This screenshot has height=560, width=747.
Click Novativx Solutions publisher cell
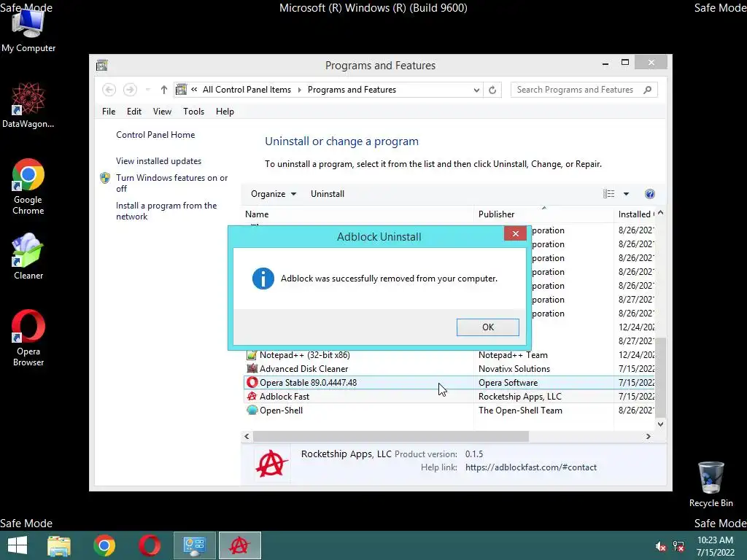tap(514, 368)
